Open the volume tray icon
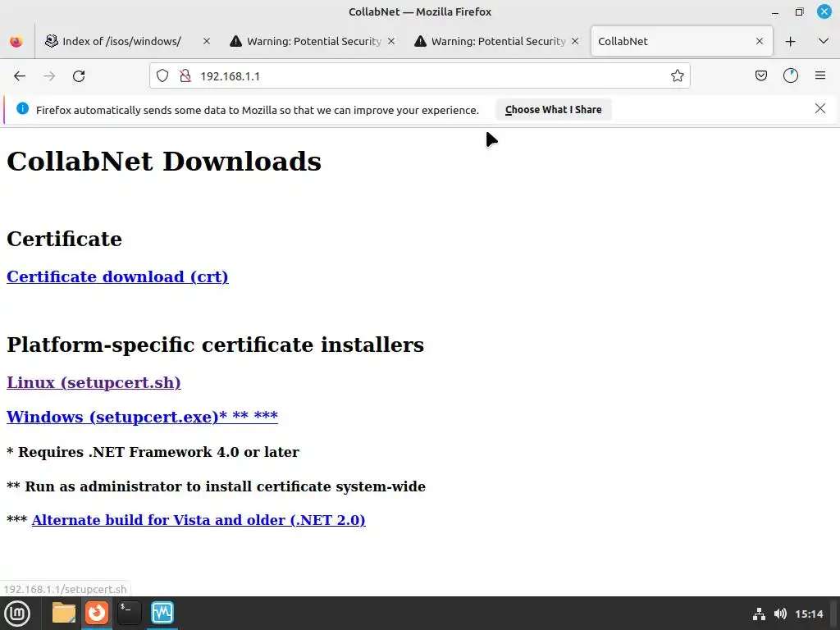The height and width of the screenshot is (630, 840). click(780, 614)
